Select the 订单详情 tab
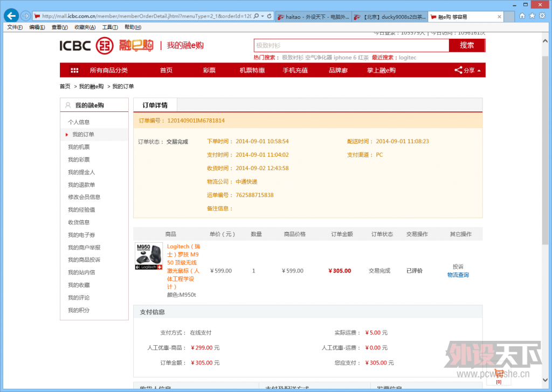 pyautogui.click(x=155, y=105)
